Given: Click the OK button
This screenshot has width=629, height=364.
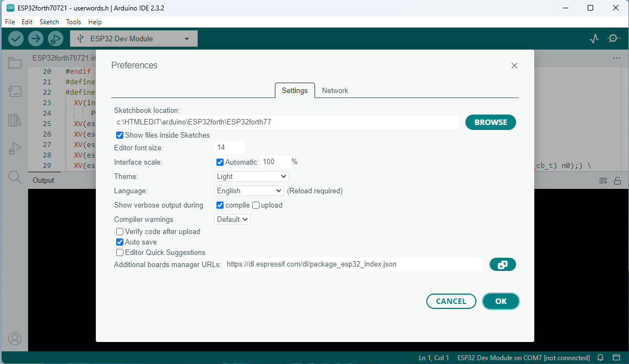Looking at the screenshot, I should point(501,301).
